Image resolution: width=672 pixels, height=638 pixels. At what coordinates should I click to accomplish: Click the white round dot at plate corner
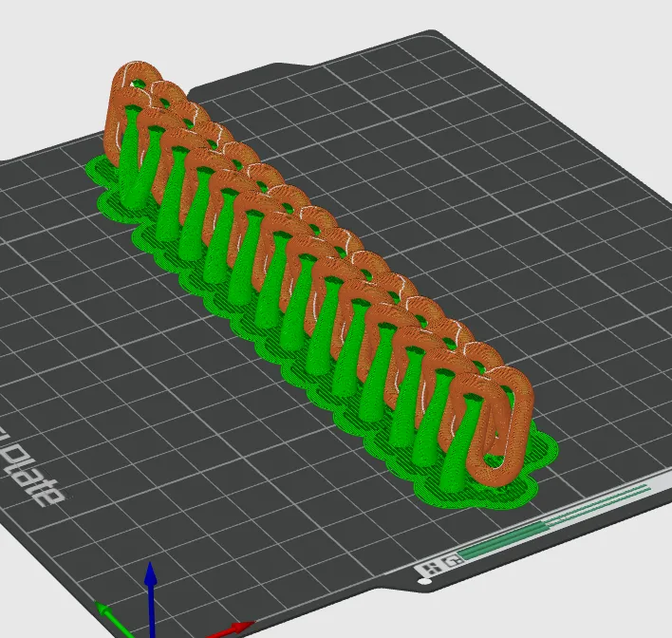(424, 582)
